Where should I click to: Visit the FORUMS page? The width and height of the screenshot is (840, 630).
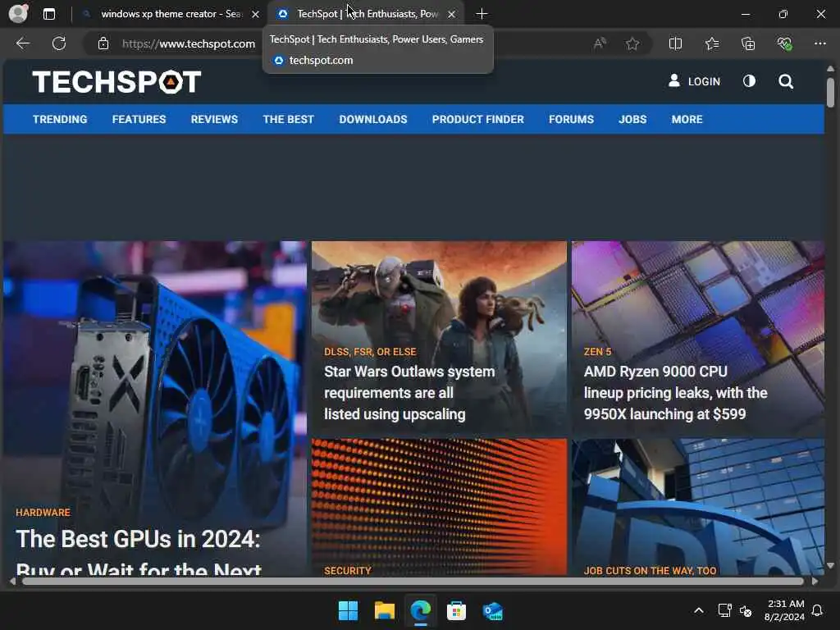tap(571, 119)
